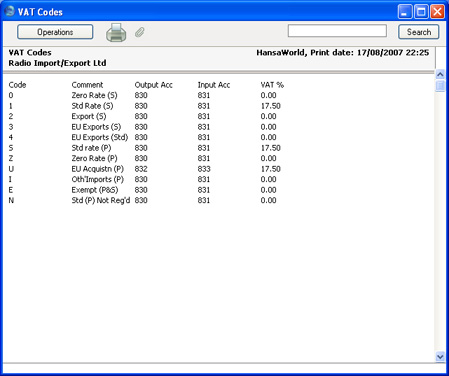Click the Oth'Imports (P) entry
Image resolution: width=449 pixels, height=376 pixels.
click(98, 179)
